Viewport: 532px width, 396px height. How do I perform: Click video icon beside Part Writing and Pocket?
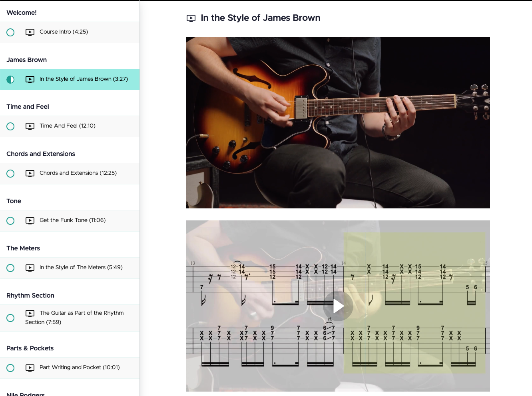tap(30, 368)
